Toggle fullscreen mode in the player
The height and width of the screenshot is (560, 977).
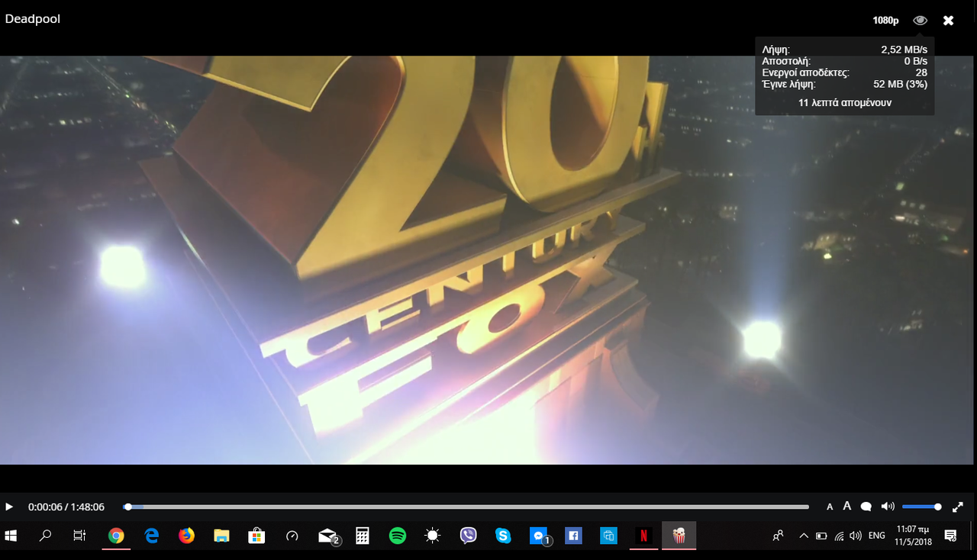(958, 507)
